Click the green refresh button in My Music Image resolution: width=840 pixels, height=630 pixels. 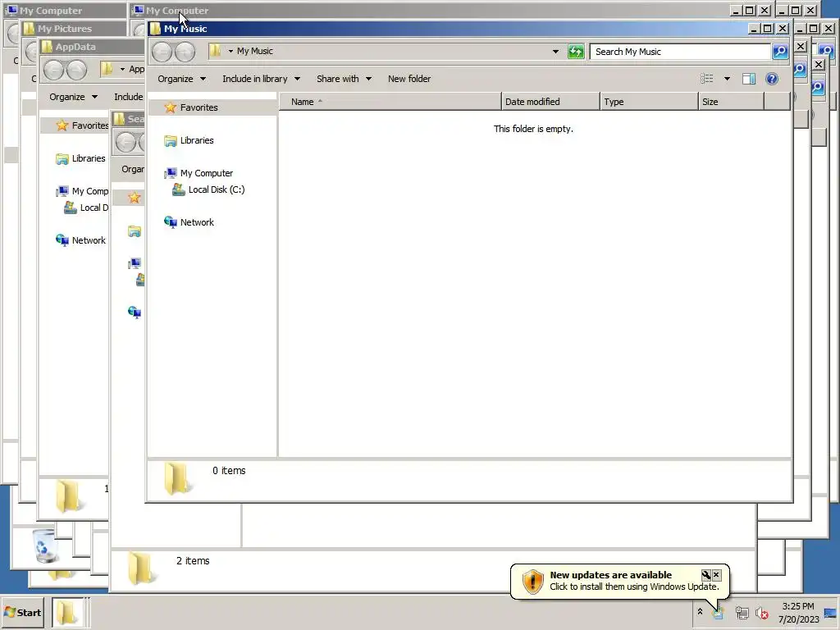(x=576, y=52)
